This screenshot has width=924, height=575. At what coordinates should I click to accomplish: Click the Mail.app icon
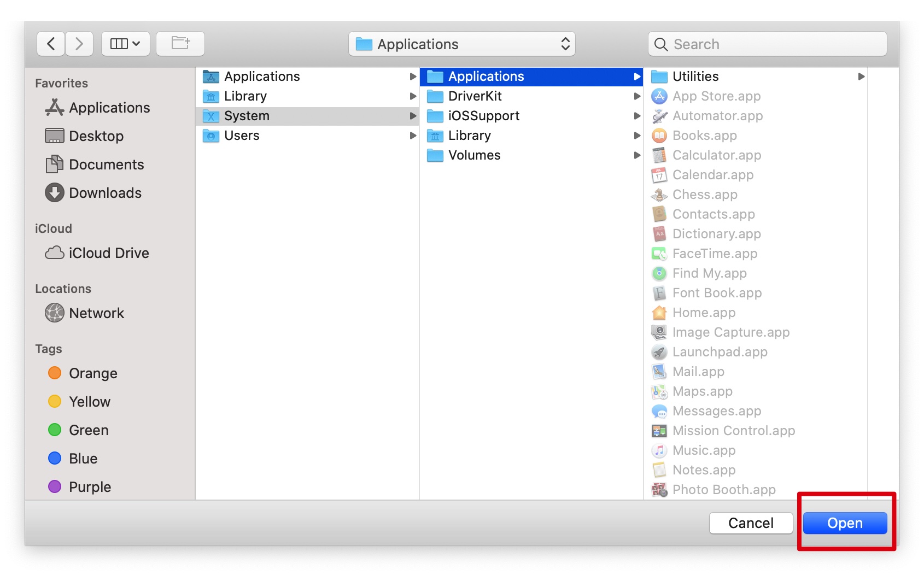tap(659, 372)
